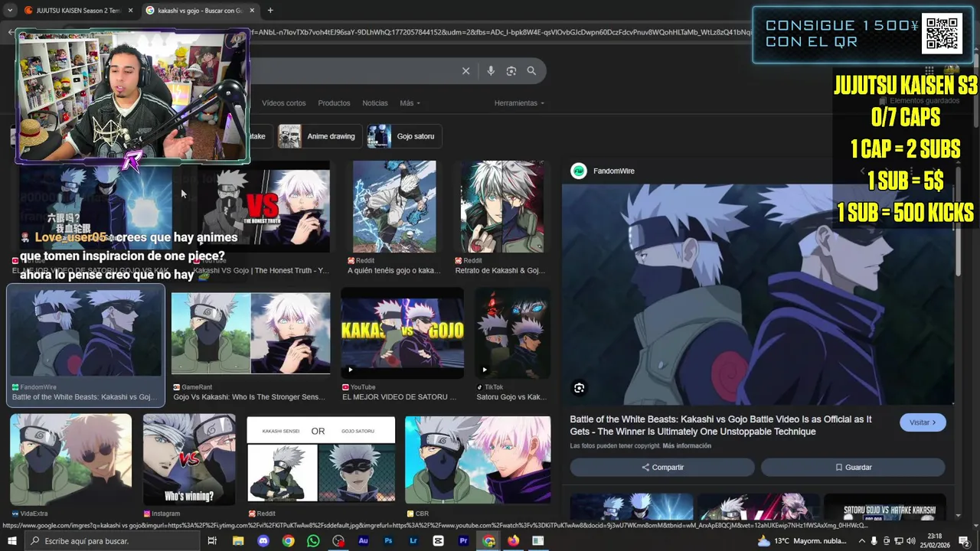Select the Gojo satoru suggestion chip

[403, 136]
